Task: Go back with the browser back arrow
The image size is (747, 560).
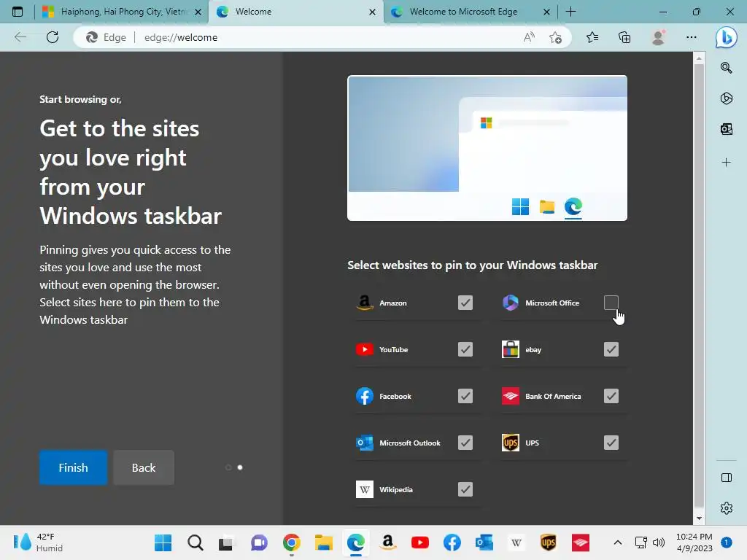Action: pos(20,37)
